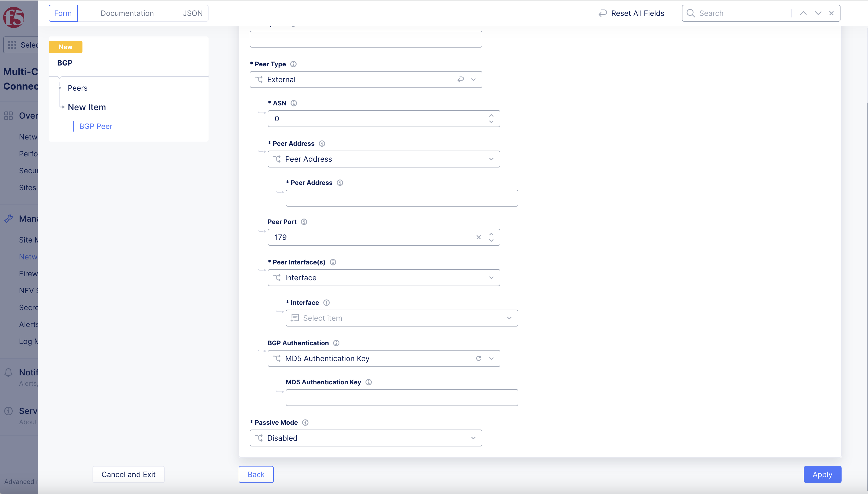Open the Peer Type External dropdown

coord(366,80)
